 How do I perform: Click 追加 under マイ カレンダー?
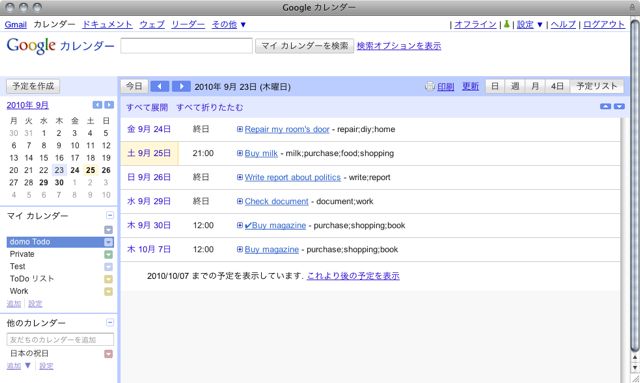(13, 304)
